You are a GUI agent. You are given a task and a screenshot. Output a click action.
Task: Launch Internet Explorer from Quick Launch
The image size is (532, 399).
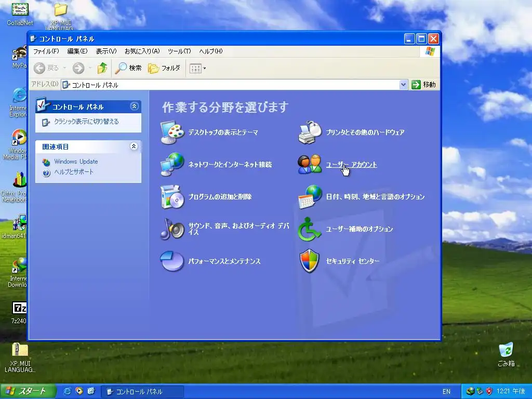(x=67, y=391)
